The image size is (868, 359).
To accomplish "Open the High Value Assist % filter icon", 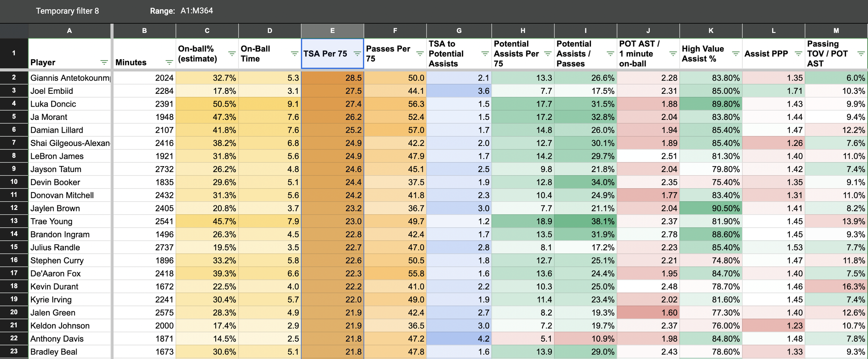I will [x=736, y=54].
